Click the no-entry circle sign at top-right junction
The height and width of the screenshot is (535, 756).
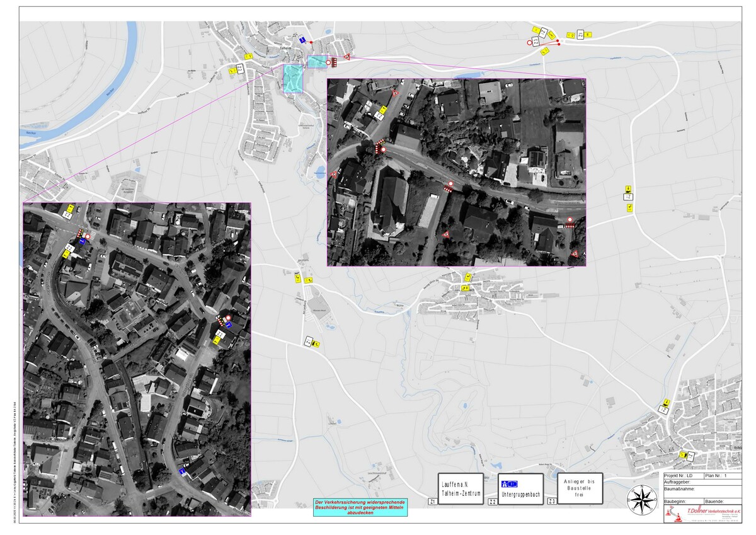pos(530,43)
